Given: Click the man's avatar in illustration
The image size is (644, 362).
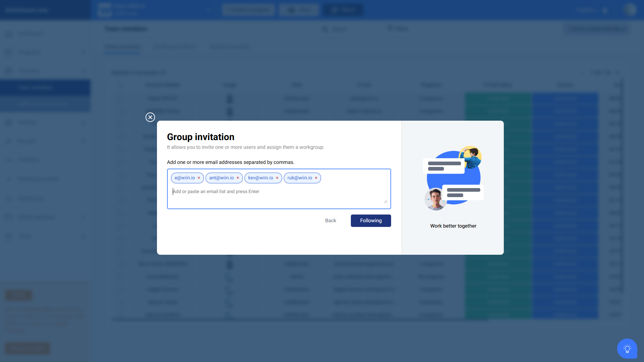Looking at the screenshot, I should [x=435, y=199].
